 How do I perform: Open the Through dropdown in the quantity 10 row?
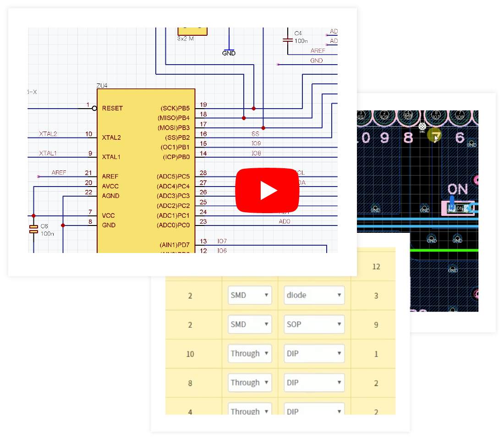pos(250,353)
